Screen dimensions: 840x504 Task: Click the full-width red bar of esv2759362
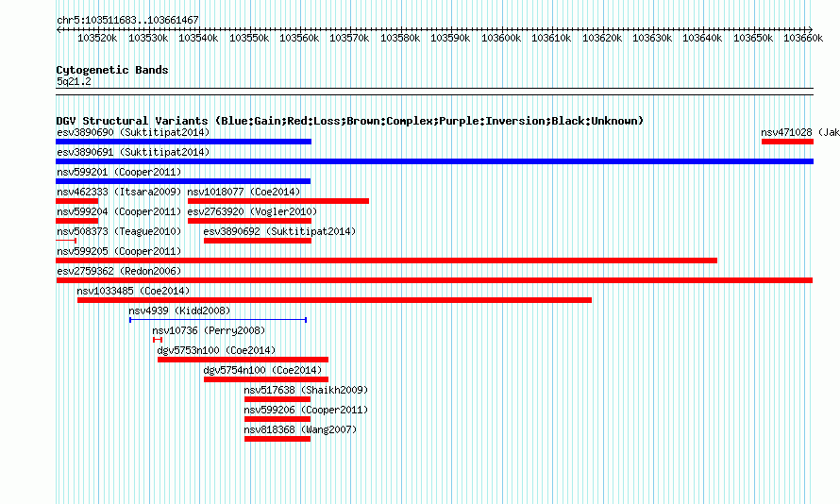tap(434, 280)
